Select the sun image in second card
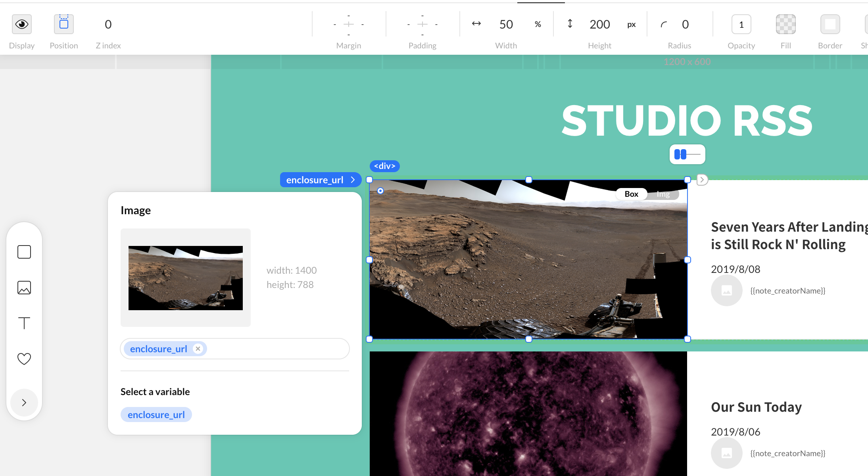Screen dimensions: 868x476 [x=528, y=414]
